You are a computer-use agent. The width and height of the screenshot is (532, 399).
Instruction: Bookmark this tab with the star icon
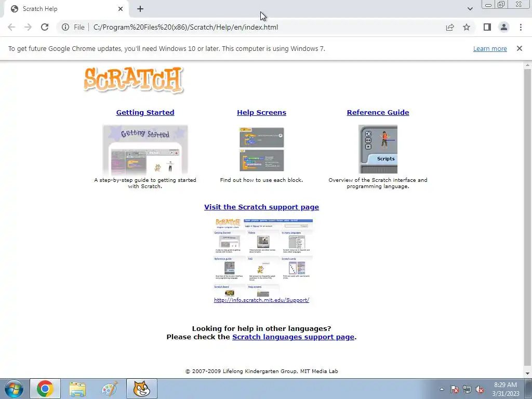click(467, 27)
